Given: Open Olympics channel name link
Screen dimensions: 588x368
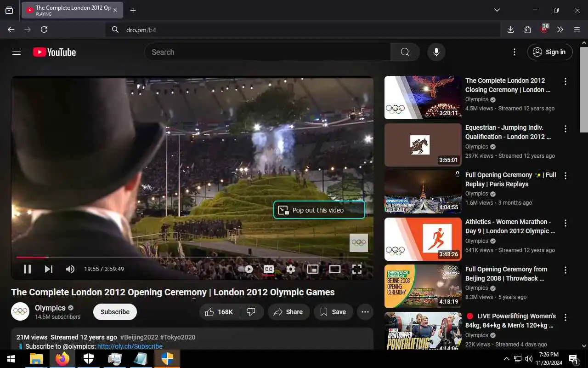Looking at the screenshot, I should 50,308.
